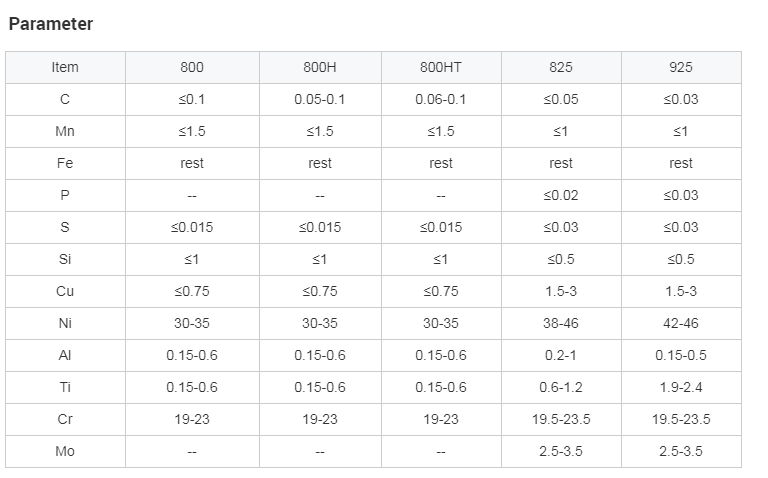Viewport: 768px width, 478px height.
Task: Click the 0.05-0.1 carbon value cell
Action: pos(320,99)
